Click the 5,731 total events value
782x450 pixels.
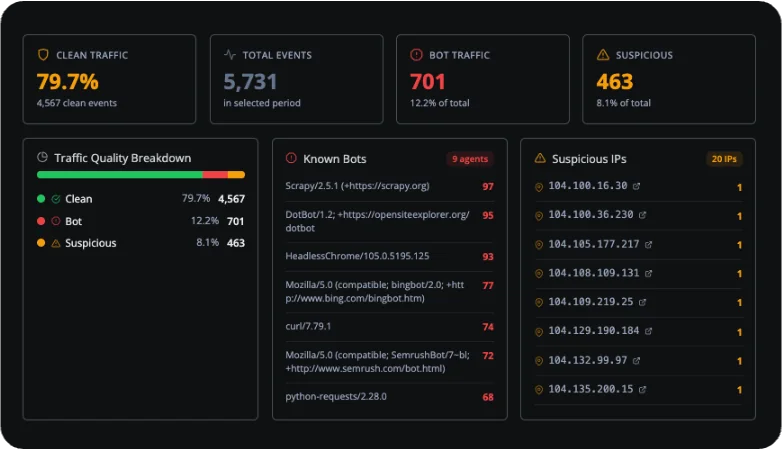250,82
